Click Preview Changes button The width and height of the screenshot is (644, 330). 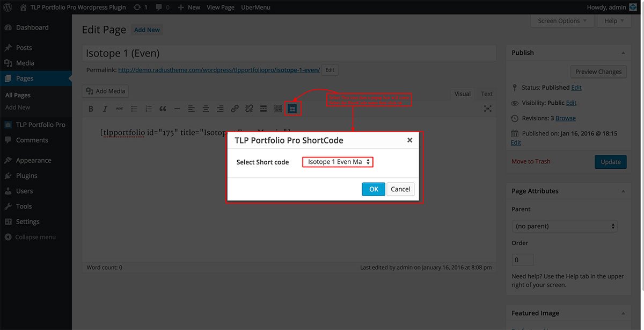click(598, 72)
